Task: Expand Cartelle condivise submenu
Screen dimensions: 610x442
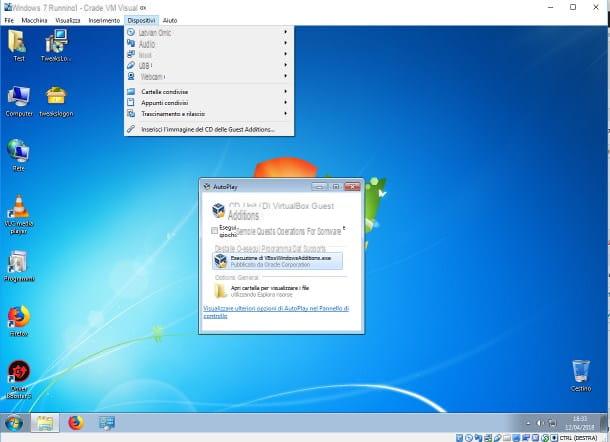Action: [209, 91]
